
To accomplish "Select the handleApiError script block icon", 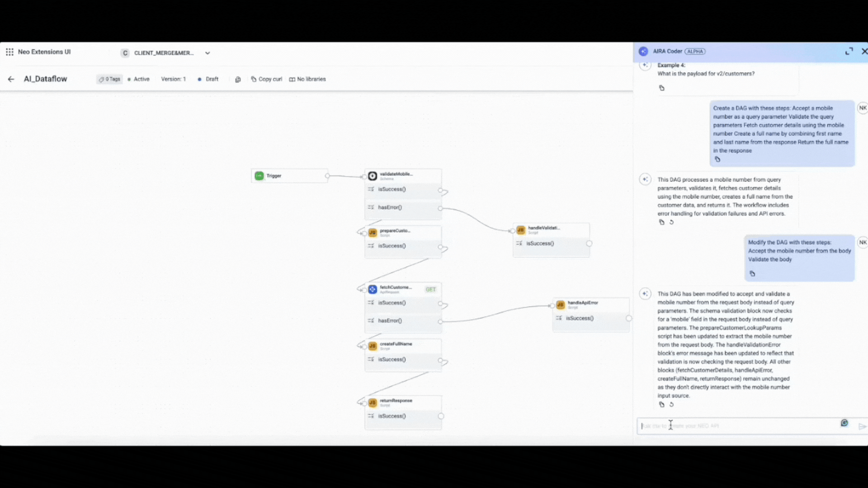I will coord(561,305).
